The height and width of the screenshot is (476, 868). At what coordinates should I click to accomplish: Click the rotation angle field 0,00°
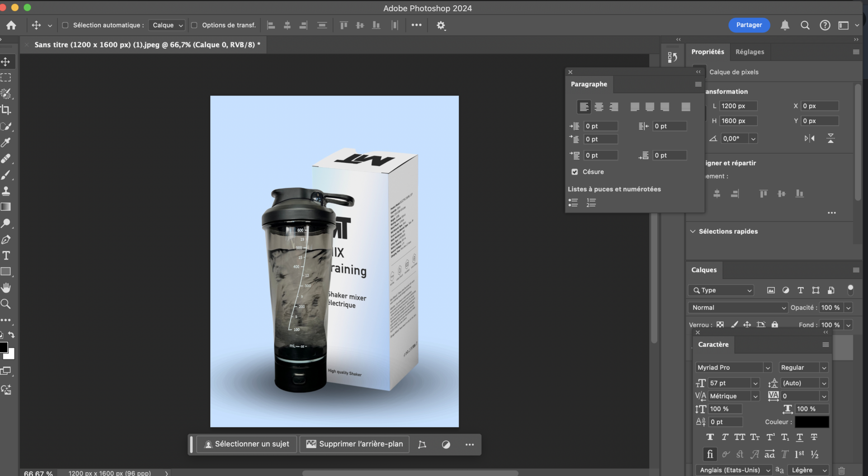735,139
